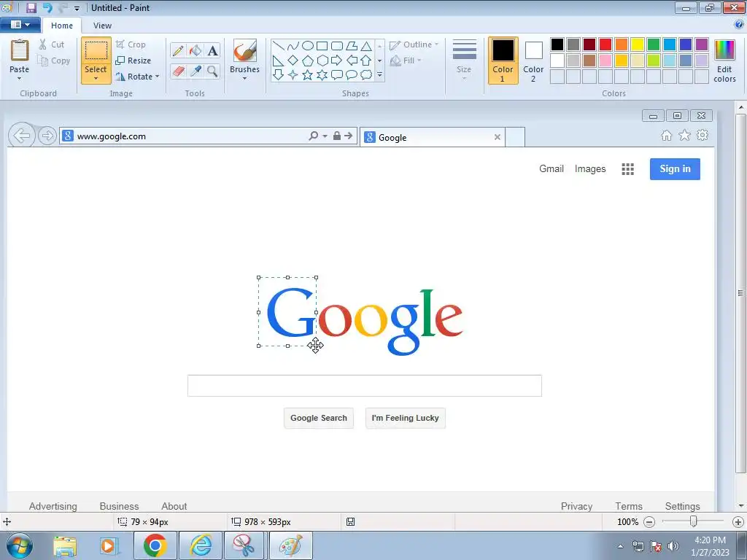Choose the Curve shape

pyautogui.click(x=293, y=46)
